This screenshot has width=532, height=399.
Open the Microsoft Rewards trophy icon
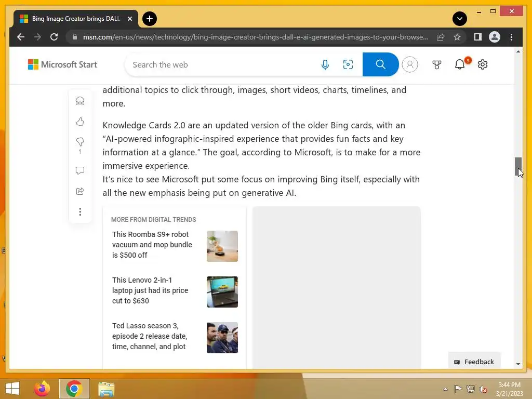point(436,64)
